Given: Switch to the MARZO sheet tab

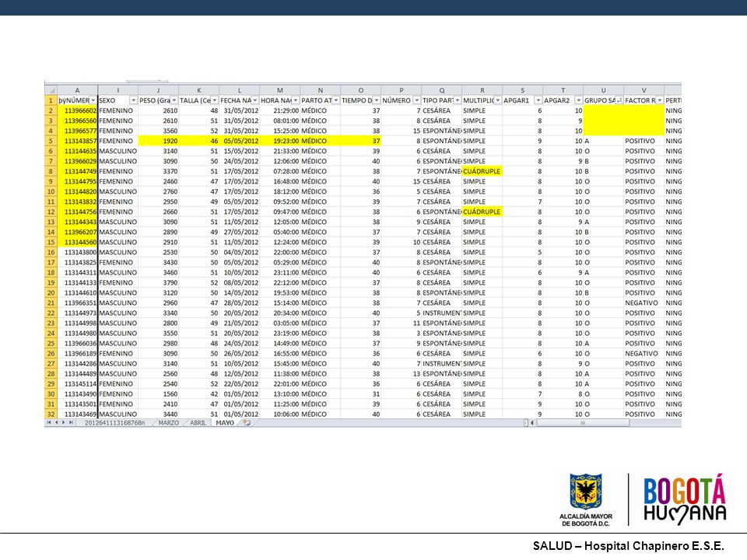Looking at the screenshot, I should point(169,423).
